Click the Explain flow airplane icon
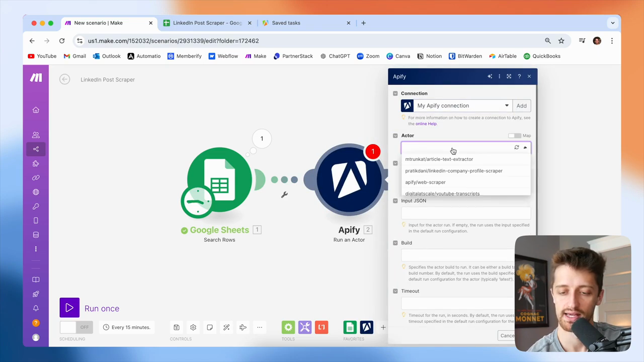This screenshot has width=644, height=362. (243, 327)
